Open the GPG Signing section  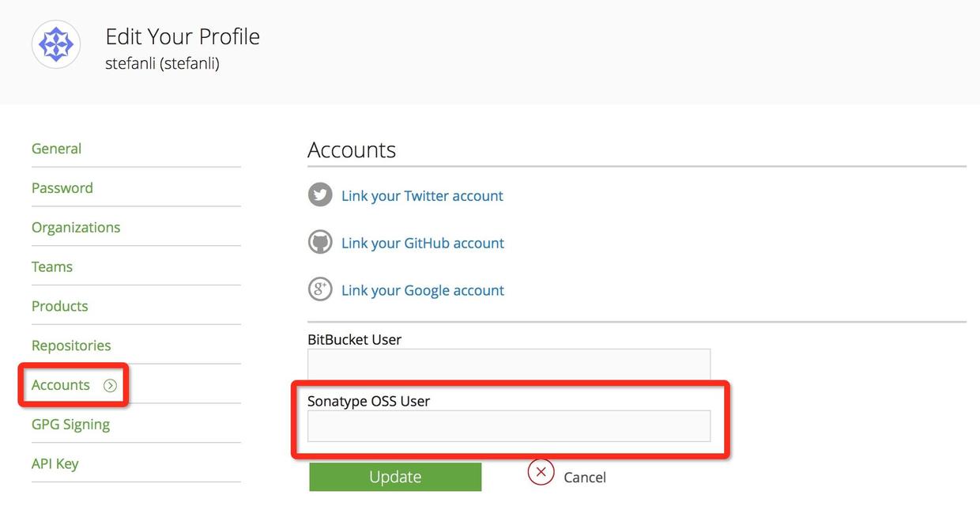[x=70, y=425]
